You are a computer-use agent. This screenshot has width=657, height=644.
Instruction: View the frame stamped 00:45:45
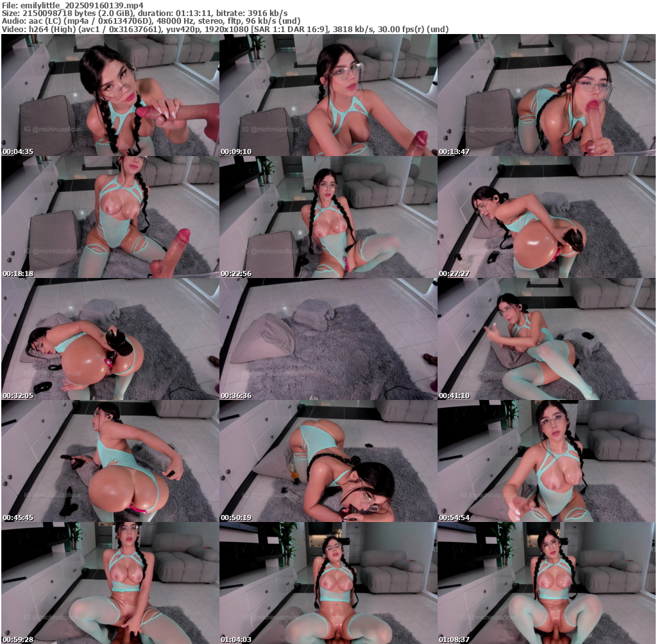(110, 461)
